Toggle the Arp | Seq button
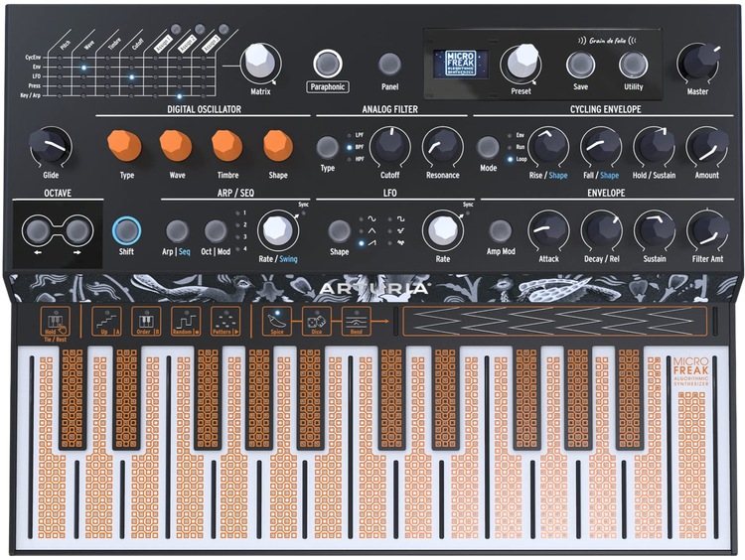745x560 pixels. pos(177,231)
